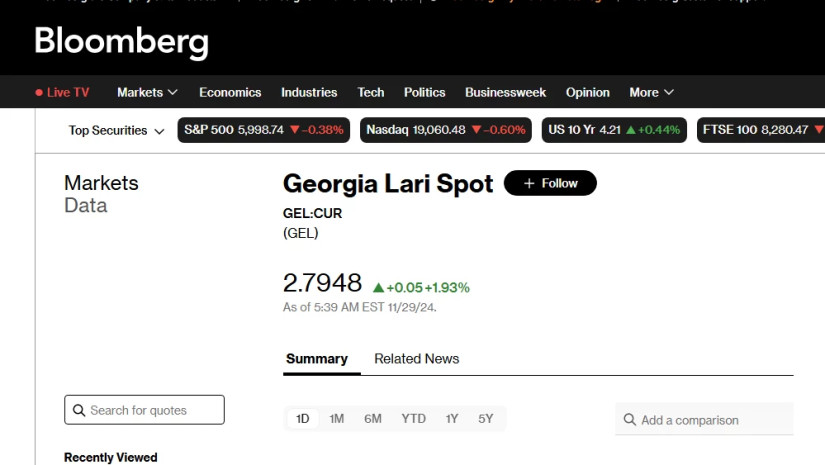This screenshot has height=465, width=825.
Task: Open the Businessweek link
Action: [x=505, y=92]
